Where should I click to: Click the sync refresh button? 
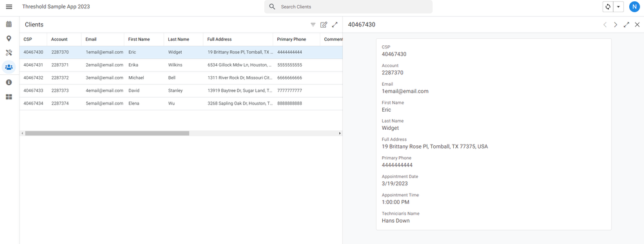pos(609,7)
